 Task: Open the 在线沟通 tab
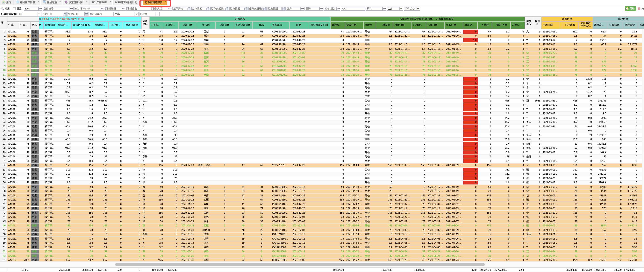[52, 2]
